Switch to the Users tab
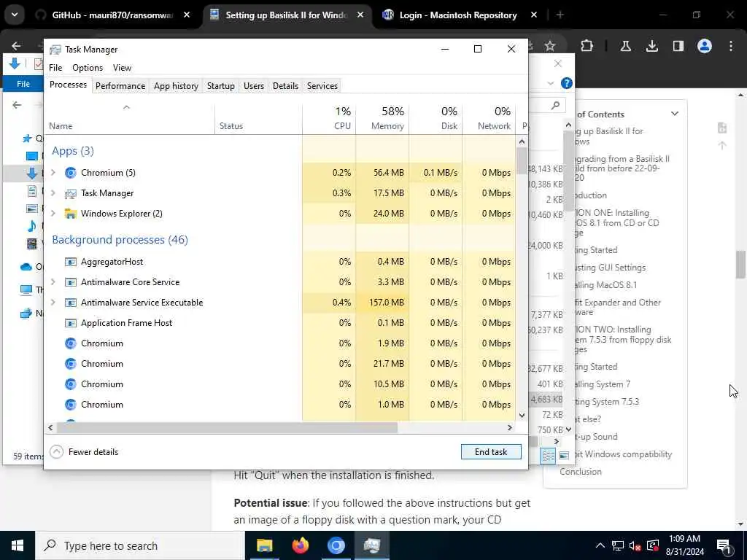 (253, 86)
